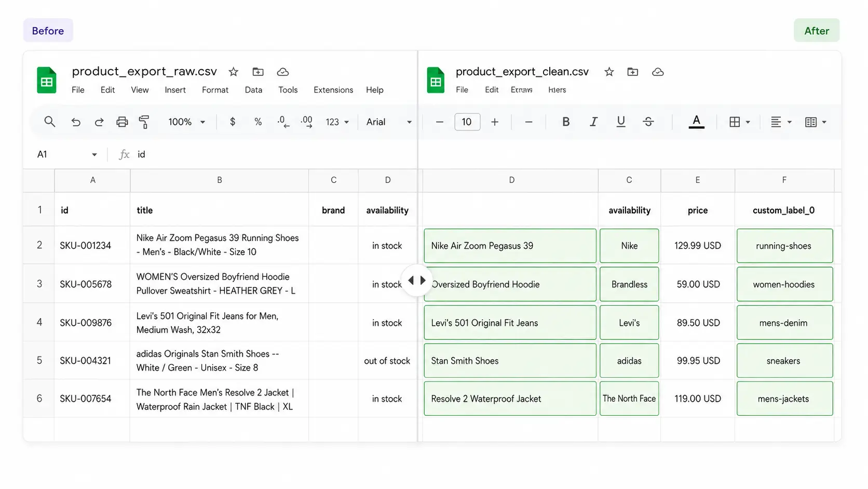868x489 pixels.
Task: Open the Edit menu in raw sheet
Action: tap(107, 90)
